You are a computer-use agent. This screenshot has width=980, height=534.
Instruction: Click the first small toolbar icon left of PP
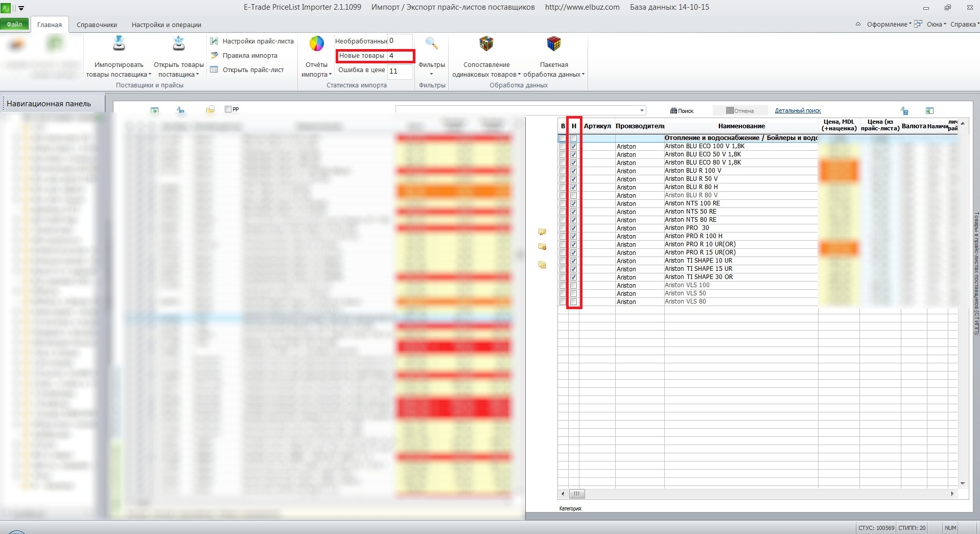click(x=155, y=110)
